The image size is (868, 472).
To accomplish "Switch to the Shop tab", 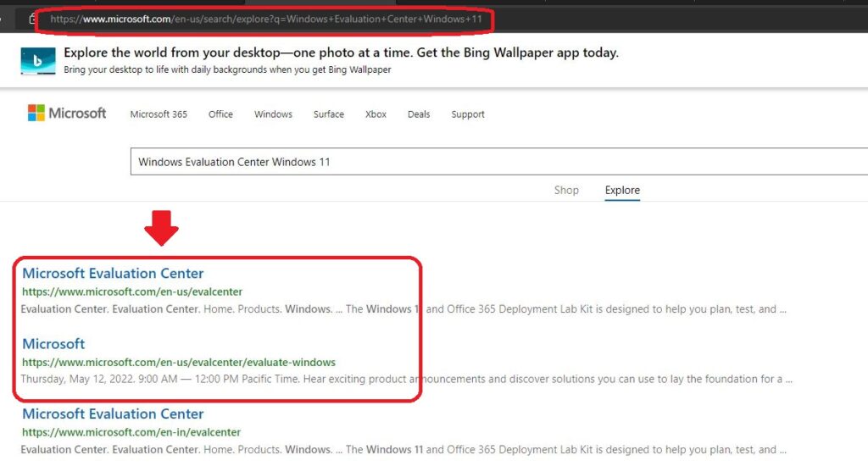I will pyautogui.click(x=566, y=190).
